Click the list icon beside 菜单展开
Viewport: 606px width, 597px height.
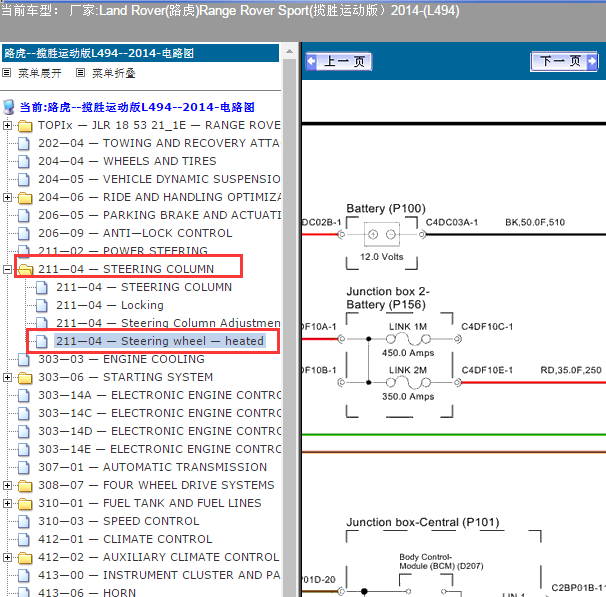coord(7,72)
